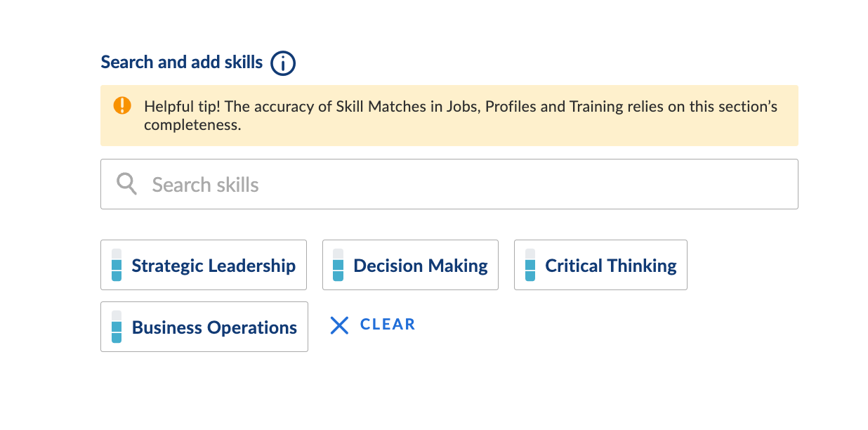Click the "Search skills" placeholder text
The image size is (868, 430).
tap(206, 185)
